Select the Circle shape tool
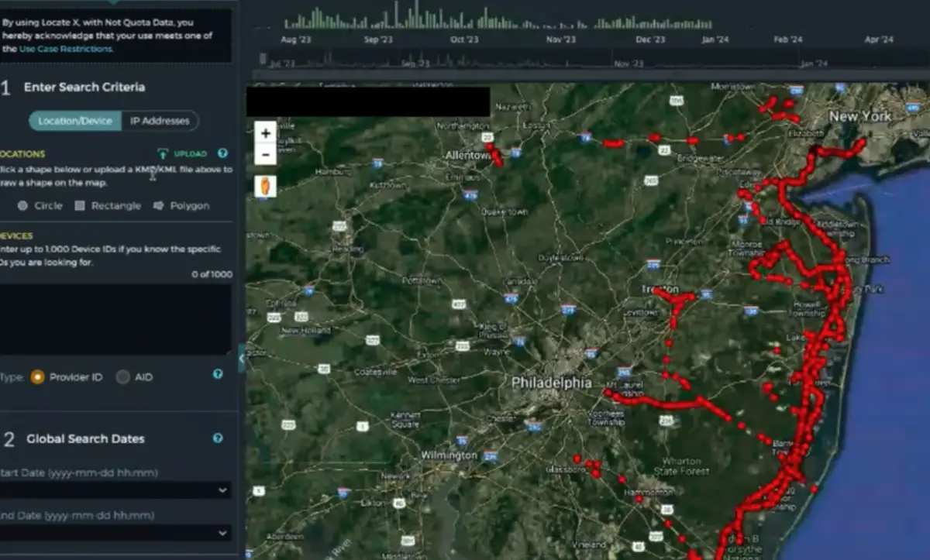Image resolution: width=930 pixels, height=560 pixels. pyautogui.click(x=40, y=206)
